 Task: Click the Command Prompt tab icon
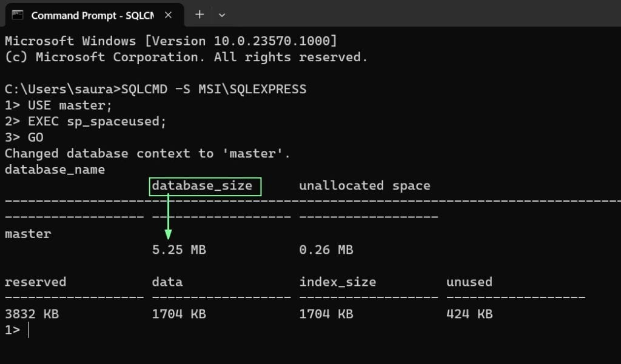18,15
